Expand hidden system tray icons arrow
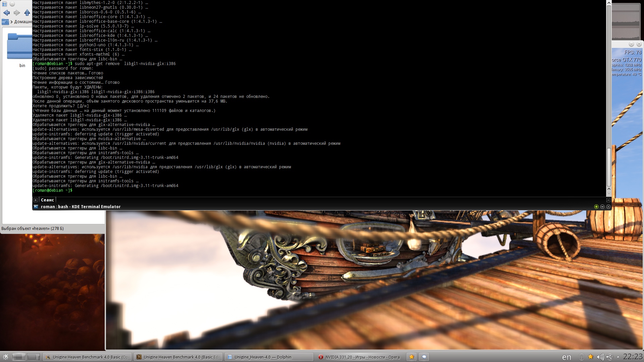Image resolution: width=644 pixels, height=362 pixels. tap(618, 357)
